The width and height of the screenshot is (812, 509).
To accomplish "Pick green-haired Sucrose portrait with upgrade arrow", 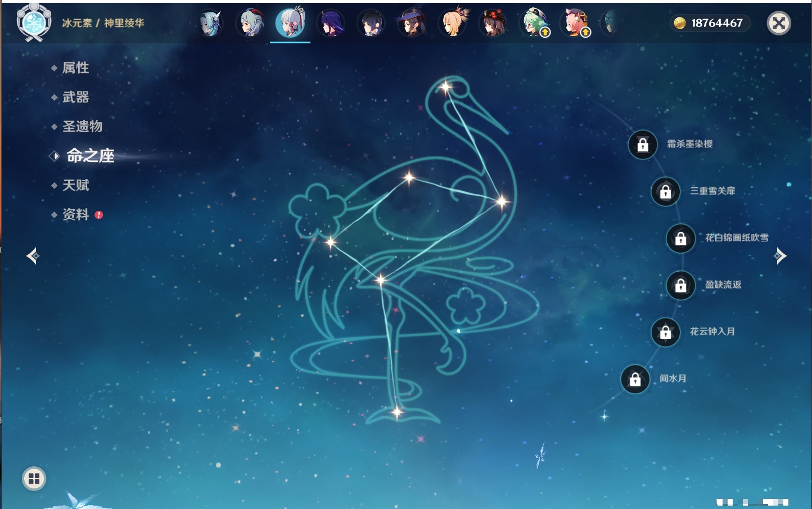I will point(534,24).
